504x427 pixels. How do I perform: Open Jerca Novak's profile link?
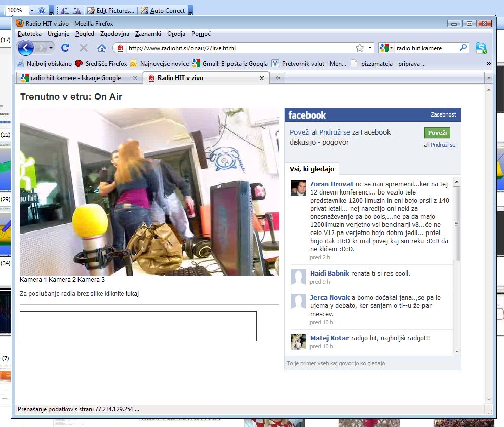pyautogui.click(x=330, y=298)
